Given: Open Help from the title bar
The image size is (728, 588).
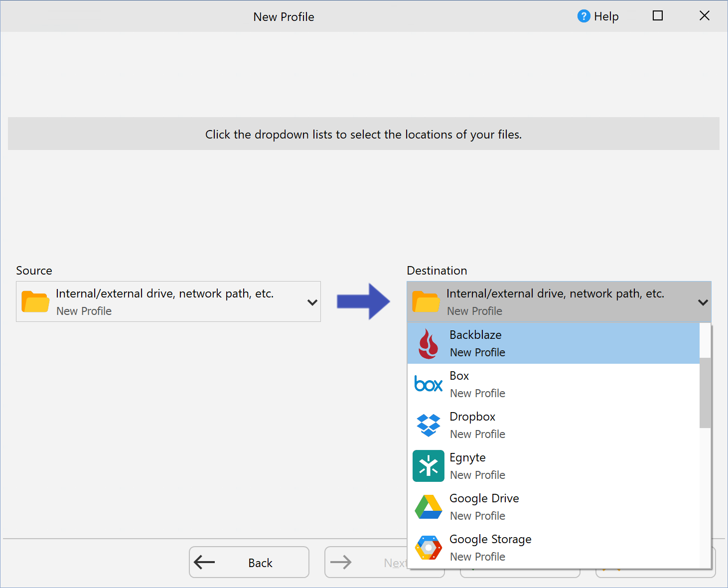Looking at the screenshot, I should point(598,16).
